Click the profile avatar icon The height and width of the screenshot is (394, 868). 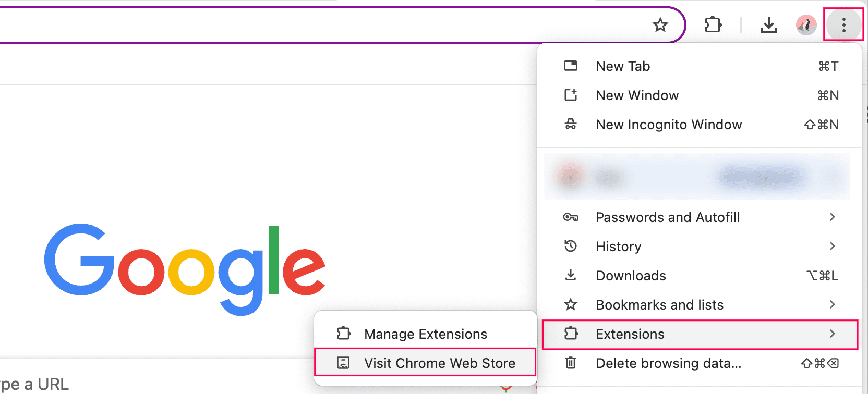click(x=806, y=25)
